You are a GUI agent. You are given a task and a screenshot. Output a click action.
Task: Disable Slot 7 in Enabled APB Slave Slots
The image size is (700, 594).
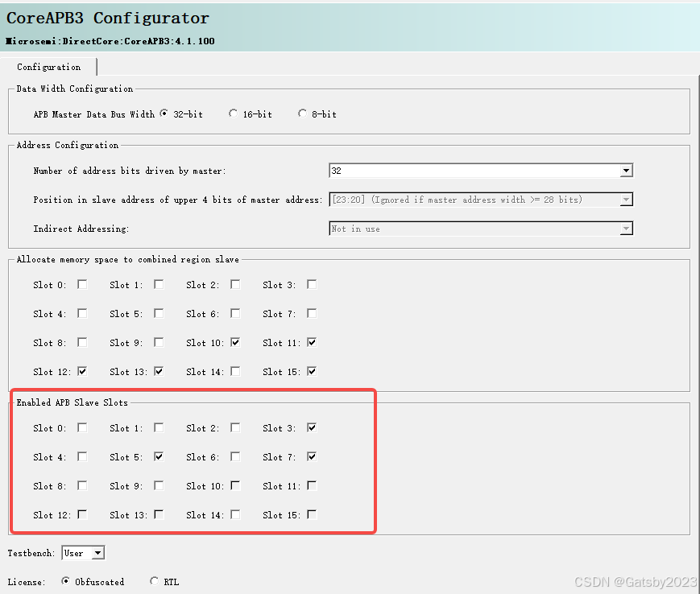(312, 456)
